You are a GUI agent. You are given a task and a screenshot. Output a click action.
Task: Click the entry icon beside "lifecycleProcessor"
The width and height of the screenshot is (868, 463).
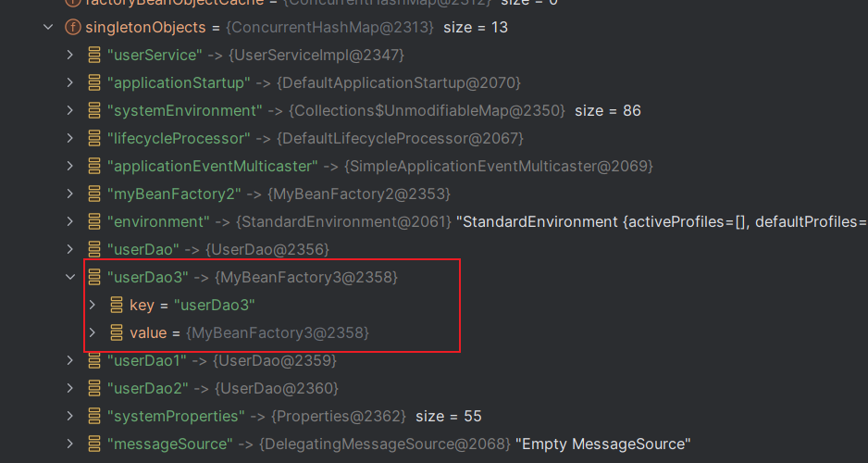(x=93, y=139)
